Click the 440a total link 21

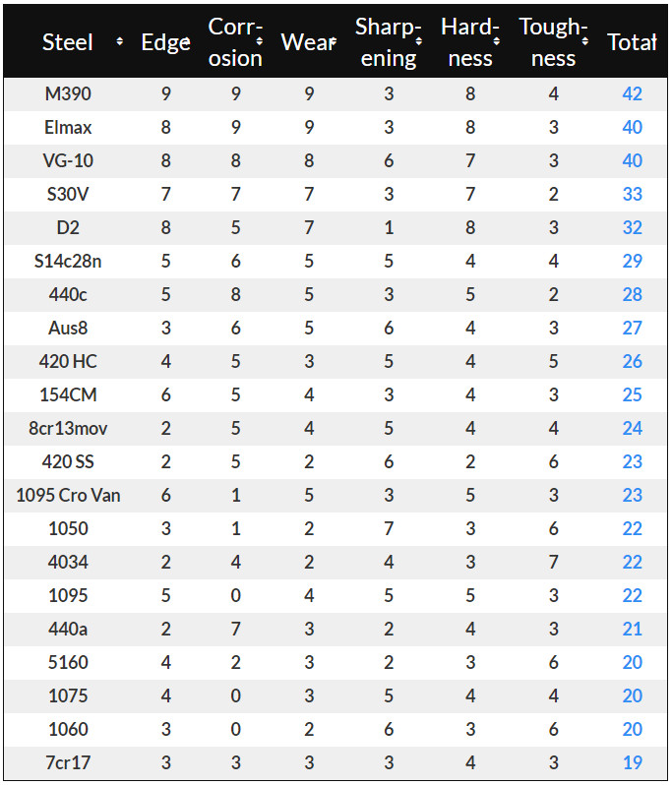click(632, 629)
